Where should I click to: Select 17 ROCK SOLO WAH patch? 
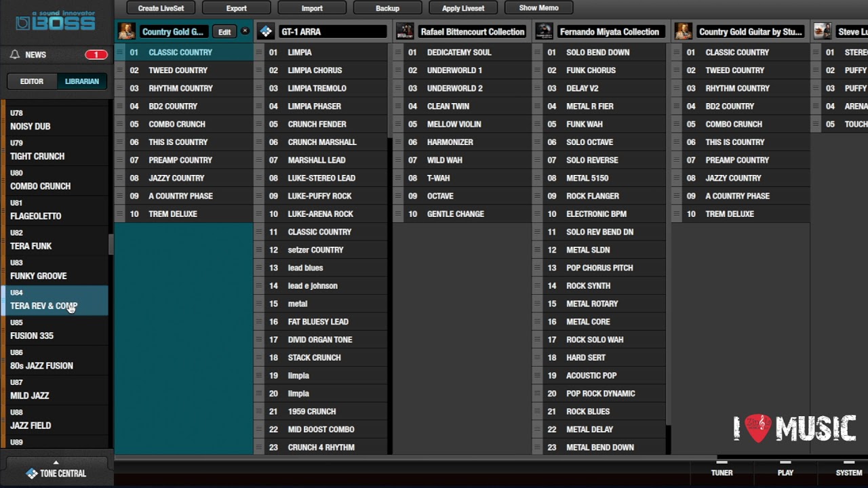(600, 340)
